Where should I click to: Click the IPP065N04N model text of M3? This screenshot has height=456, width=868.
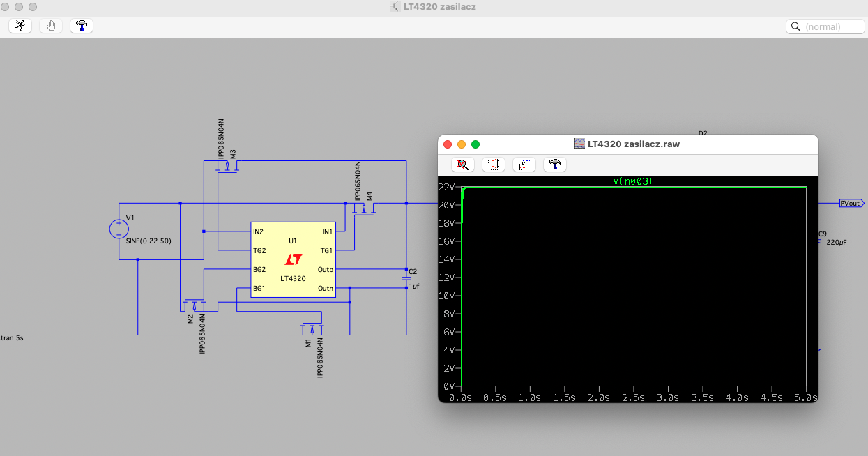(222, 139)
